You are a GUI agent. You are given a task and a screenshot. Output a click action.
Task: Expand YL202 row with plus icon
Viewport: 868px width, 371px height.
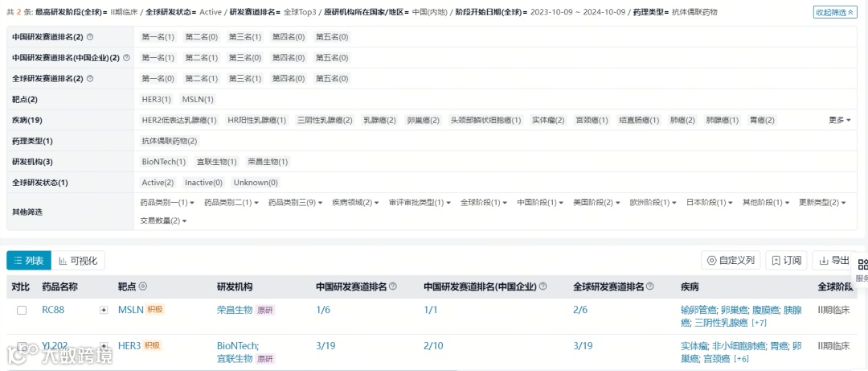point(104,345)
